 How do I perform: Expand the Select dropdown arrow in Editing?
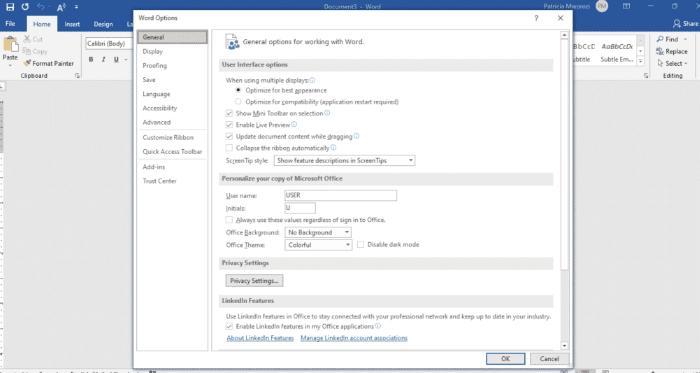click(x=686, y=64)
